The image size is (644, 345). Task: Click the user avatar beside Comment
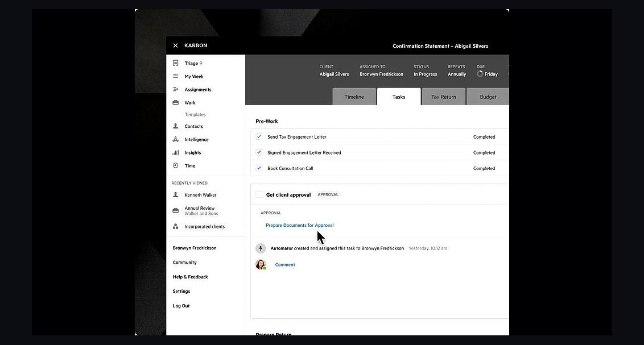click(x=261, y=265)
